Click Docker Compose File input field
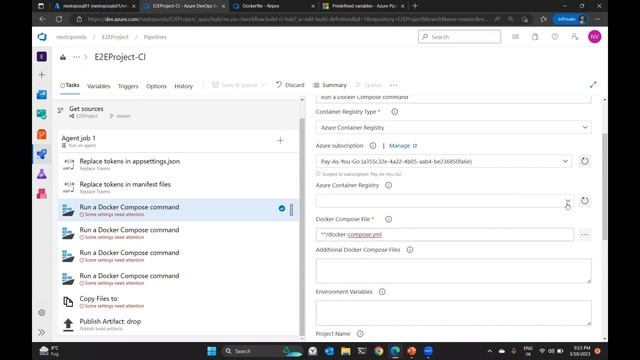 (445, 235)
